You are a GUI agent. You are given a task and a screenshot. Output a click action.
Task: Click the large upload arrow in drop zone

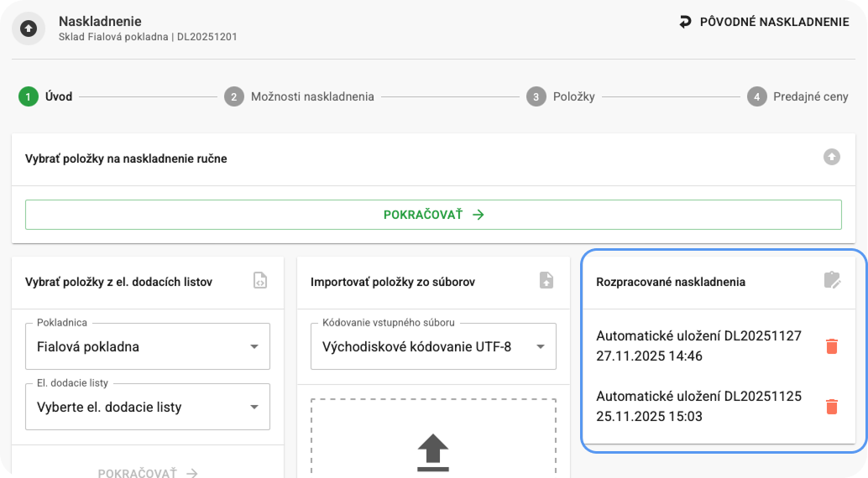433,451
